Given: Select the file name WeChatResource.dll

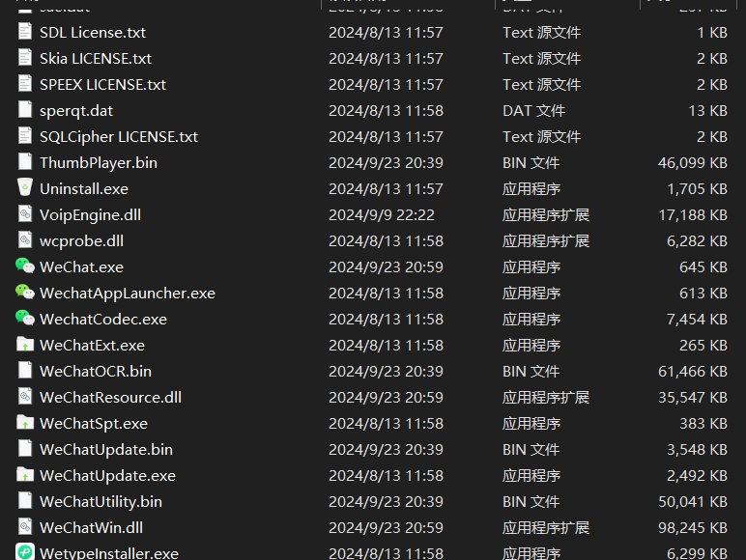Looking at the screenshot, I should (x=111, y=398).
